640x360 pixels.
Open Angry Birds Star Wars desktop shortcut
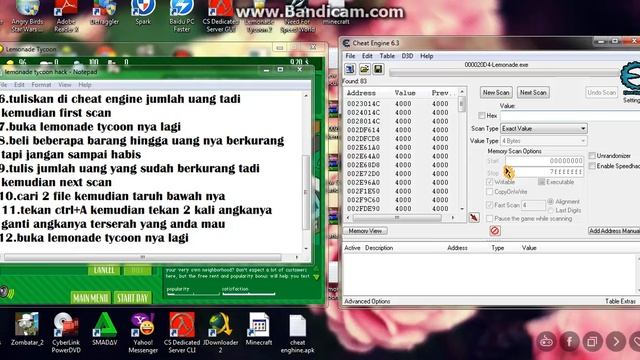point(27,16)
